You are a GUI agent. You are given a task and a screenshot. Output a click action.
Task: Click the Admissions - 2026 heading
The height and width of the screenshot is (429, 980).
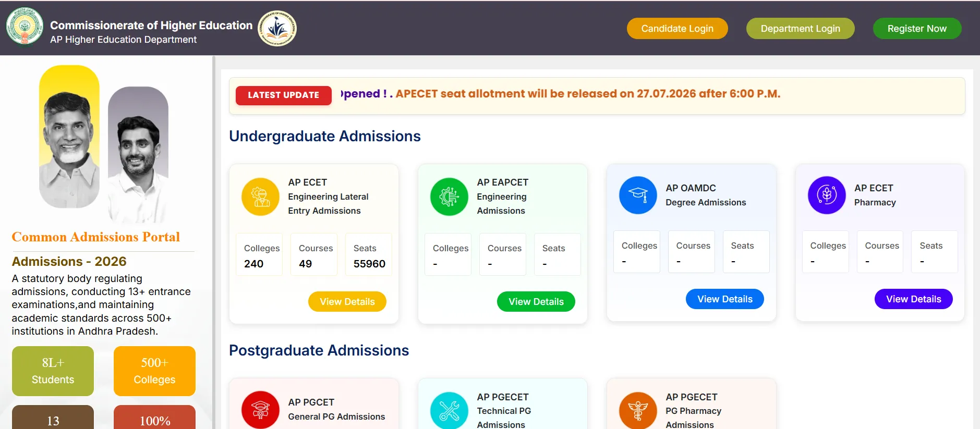coord(69,261)
